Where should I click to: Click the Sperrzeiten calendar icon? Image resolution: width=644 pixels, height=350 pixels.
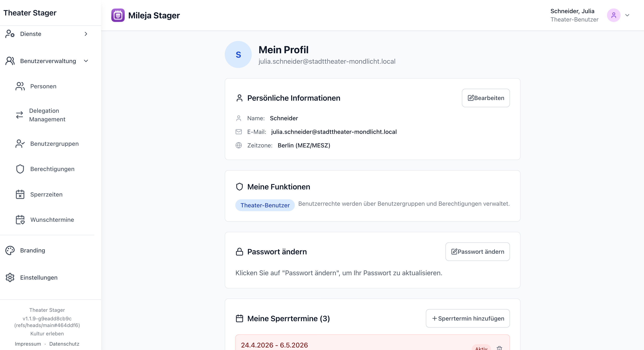tap(20, 194)
